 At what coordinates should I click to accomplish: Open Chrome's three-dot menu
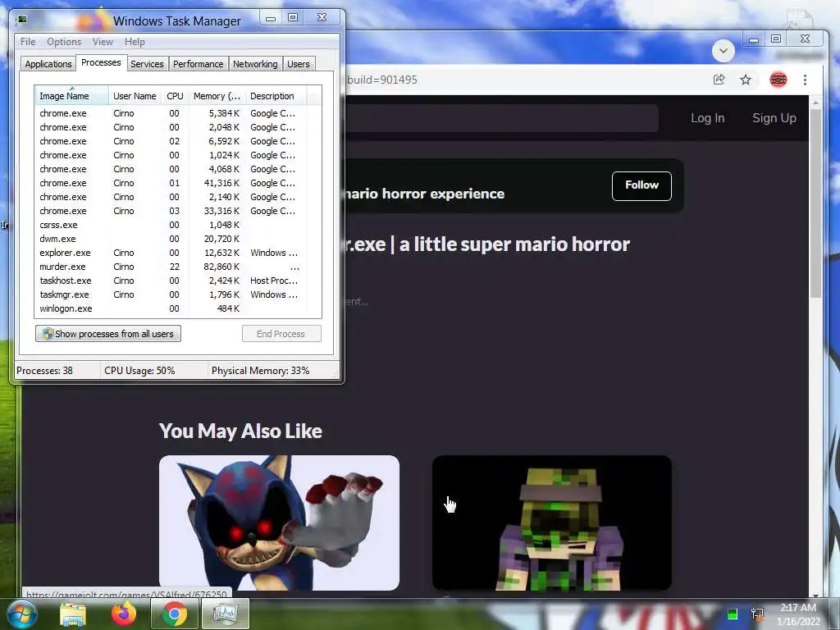pyautogui.click(x=805, y=80)
